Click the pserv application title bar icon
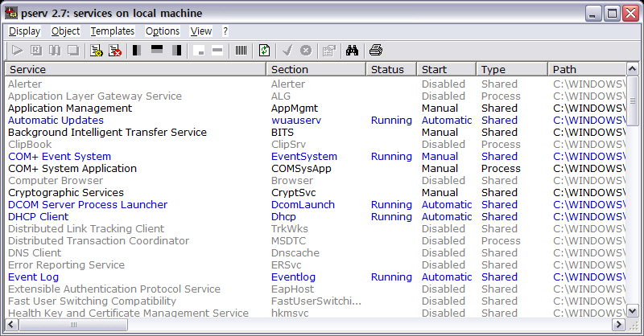644x336 pixels. tap(11, 13)
